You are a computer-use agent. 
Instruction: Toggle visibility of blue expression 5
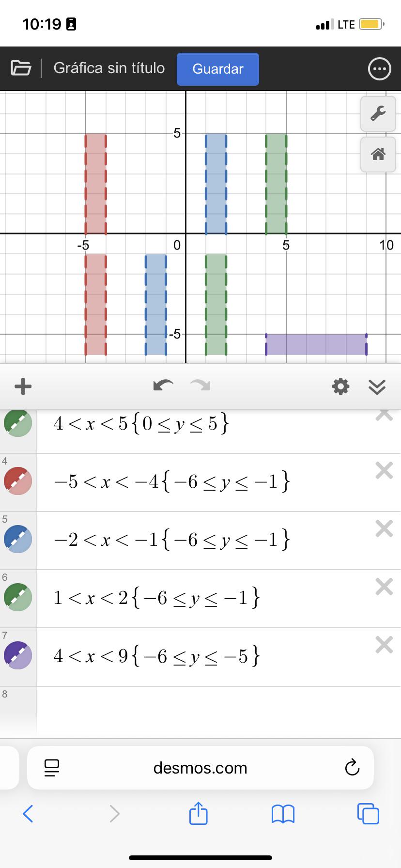18,540
